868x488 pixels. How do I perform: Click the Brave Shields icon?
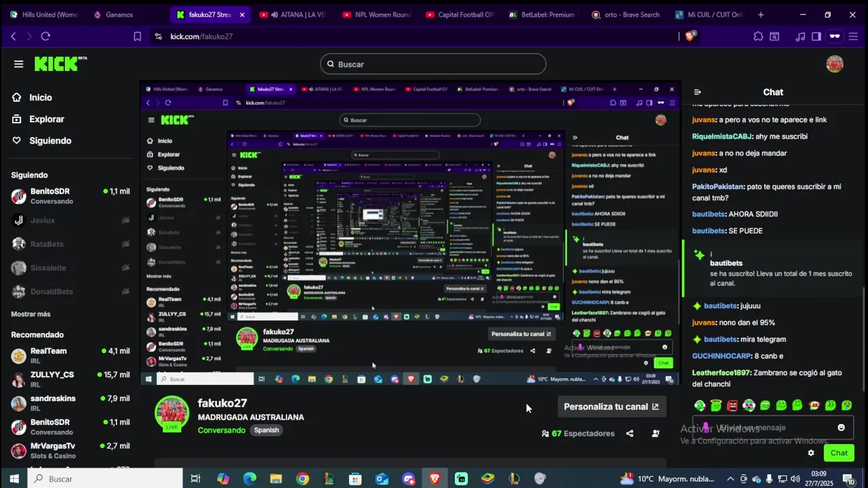coord(690,36)
